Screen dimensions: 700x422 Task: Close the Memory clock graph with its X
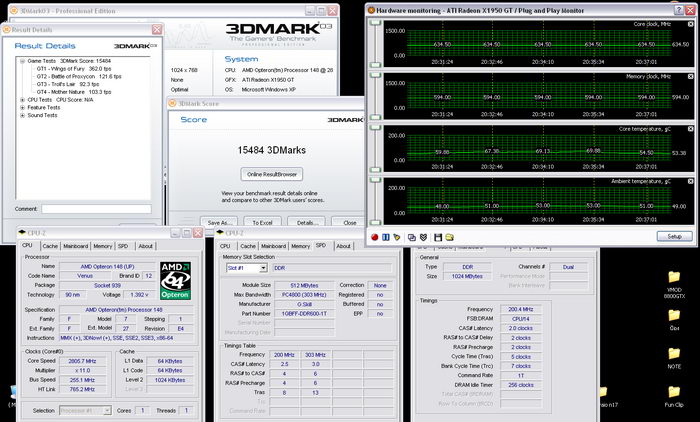[691, 77]
